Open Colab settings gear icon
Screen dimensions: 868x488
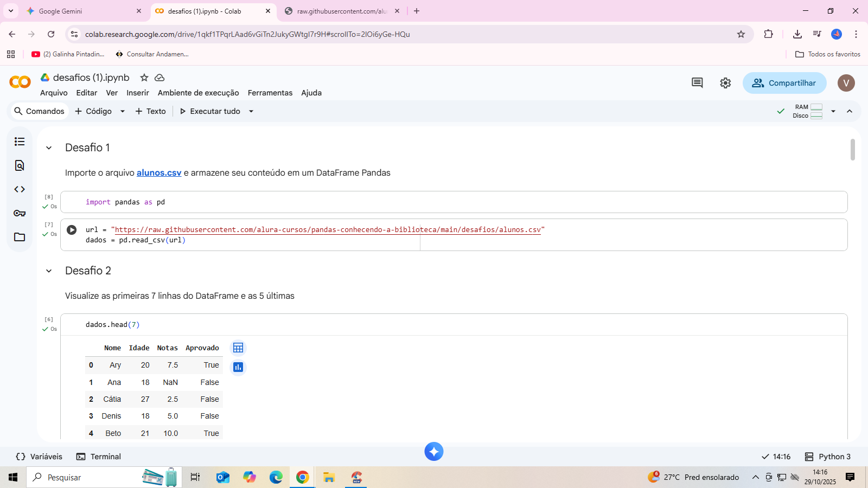pos(725,83)
